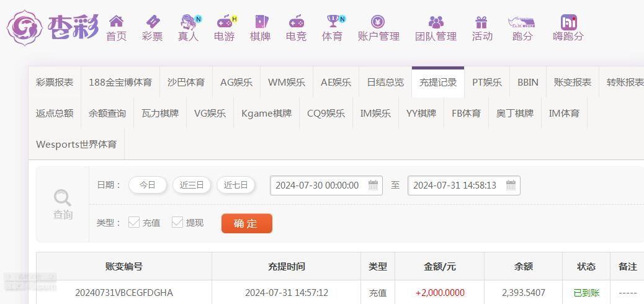
Task: Switch to the WM娱乐 tab
Action: [x=287, y=82]
